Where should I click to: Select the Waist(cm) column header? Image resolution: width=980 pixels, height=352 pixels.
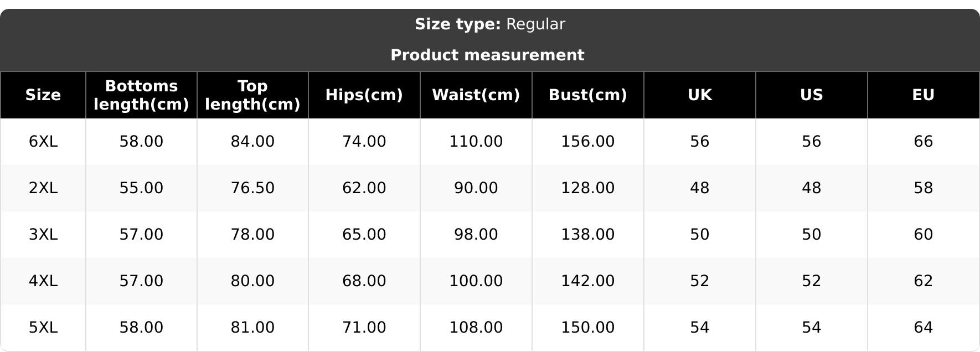[476, 95]
